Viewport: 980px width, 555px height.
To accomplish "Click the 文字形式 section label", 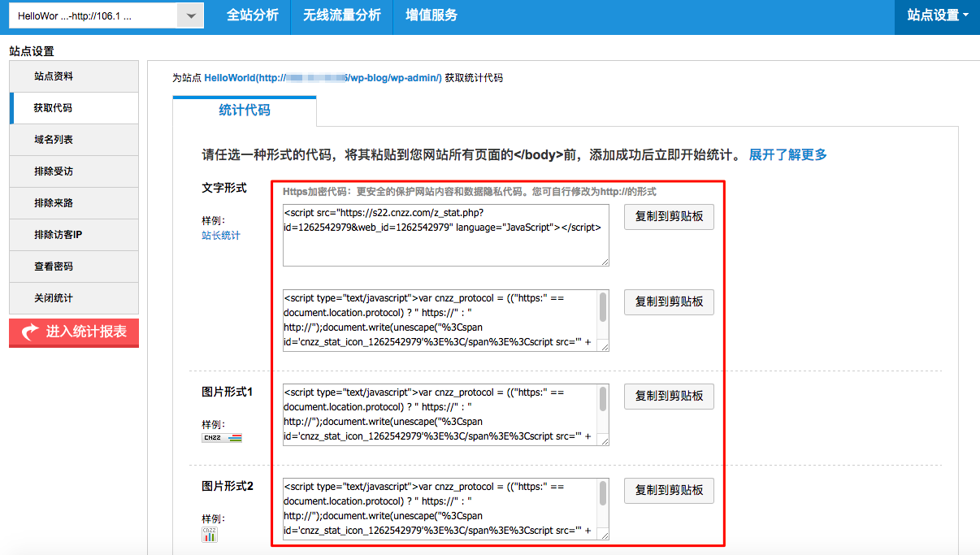I will (224, 188).
